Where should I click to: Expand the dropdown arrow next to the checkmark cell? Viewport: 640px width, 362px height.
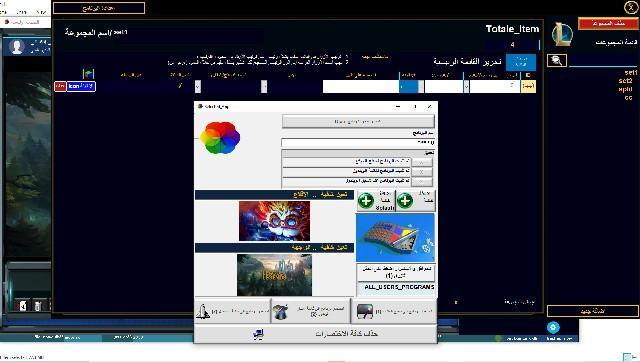[x=198, y=86]
